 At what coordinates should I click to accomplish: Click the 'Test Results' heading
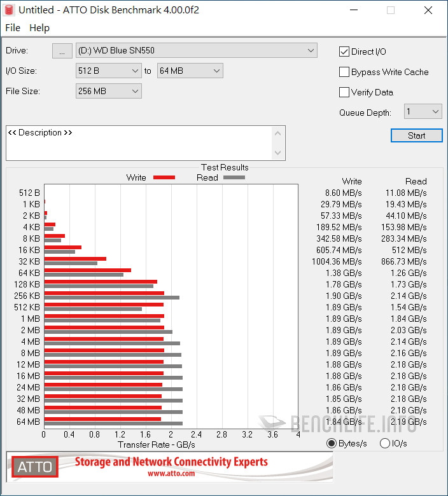225,167
